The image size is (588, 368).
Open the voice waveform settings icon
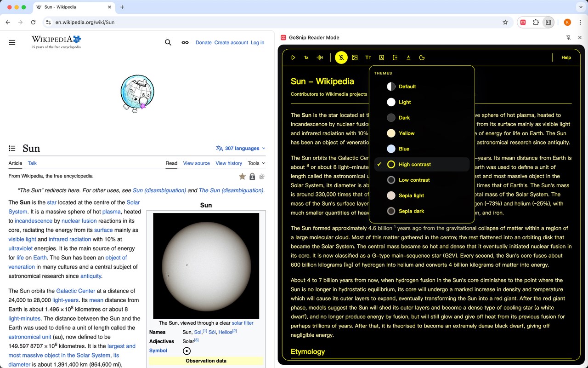(320, 57)
